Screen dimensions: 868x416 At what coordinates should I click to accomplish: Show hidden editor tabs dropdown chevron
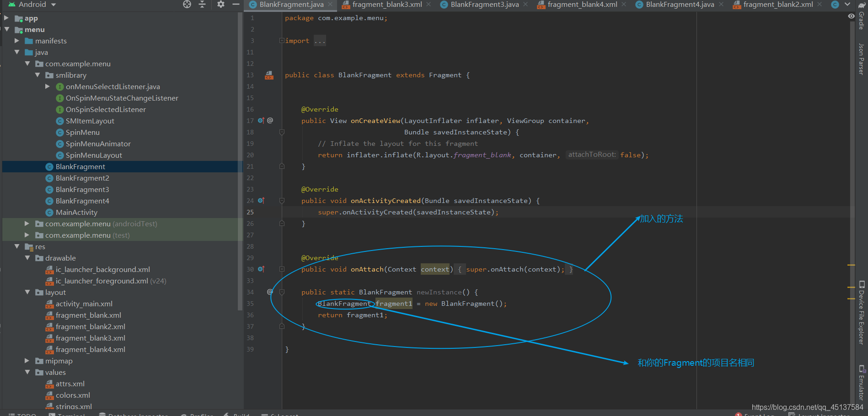(x=847, y=5)
